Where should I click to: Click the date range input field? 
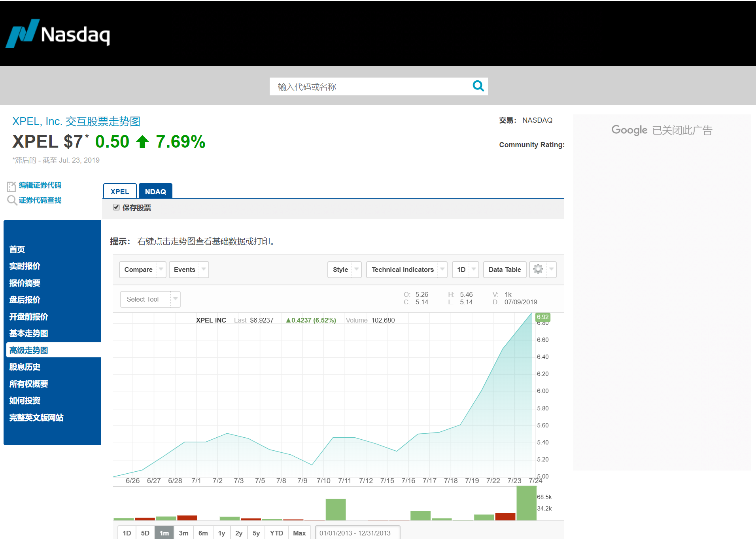(x=358, y=533)
